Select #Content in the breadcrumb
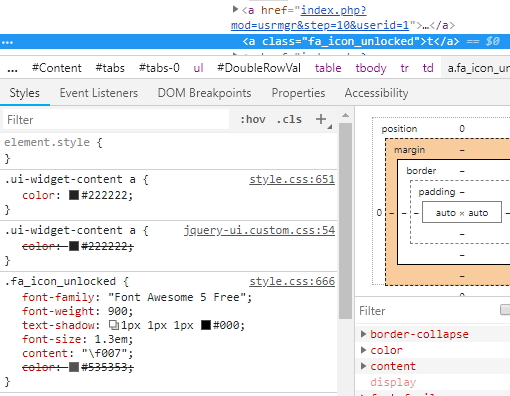510x396 pixels. pyautogui.click(x=57, y=68)
